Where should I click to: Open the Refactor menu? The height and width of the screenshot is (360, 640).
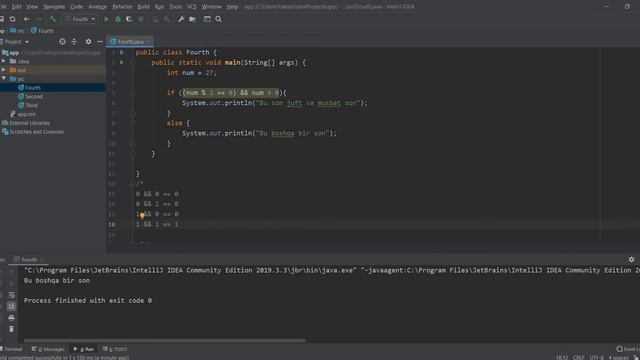[122, 7]
